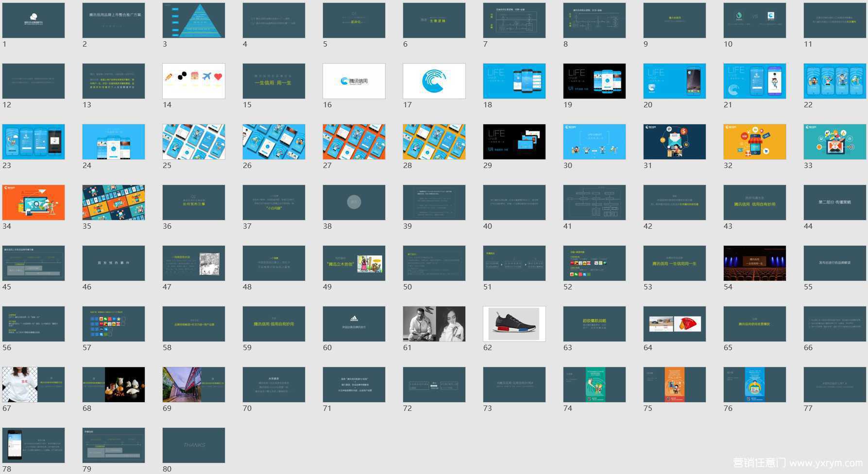Screen dimensions: 868x474
Task: Select slide 72 two-box diagram thumbnail
Action: [x=434, y=385]
